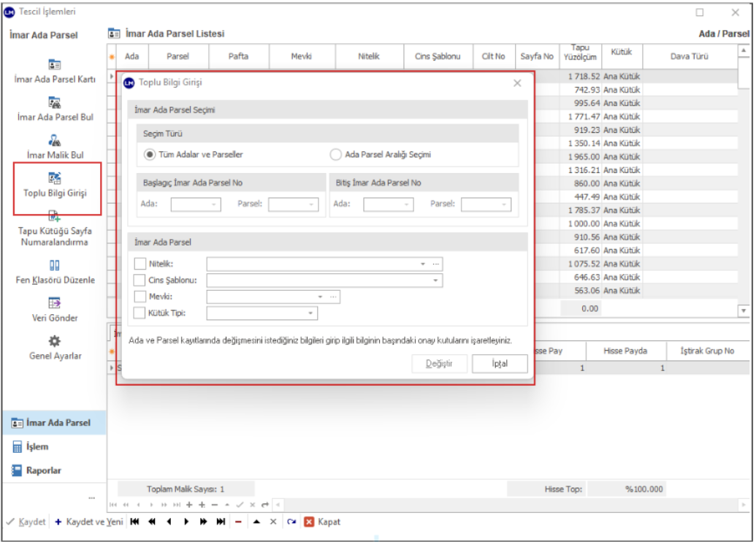Open İmar Malik Bul search icon

click(x=54, y=140)
